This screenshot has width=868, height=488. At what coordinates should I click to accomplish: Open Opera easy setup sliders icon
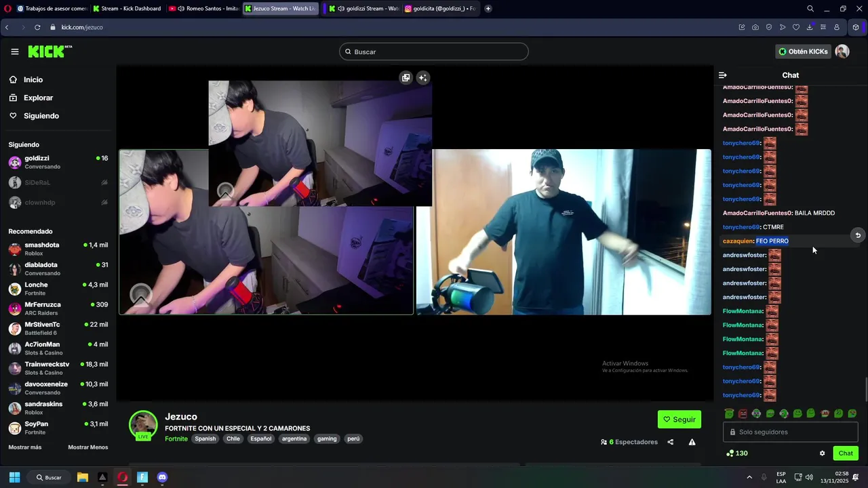(x=823, y=27)
